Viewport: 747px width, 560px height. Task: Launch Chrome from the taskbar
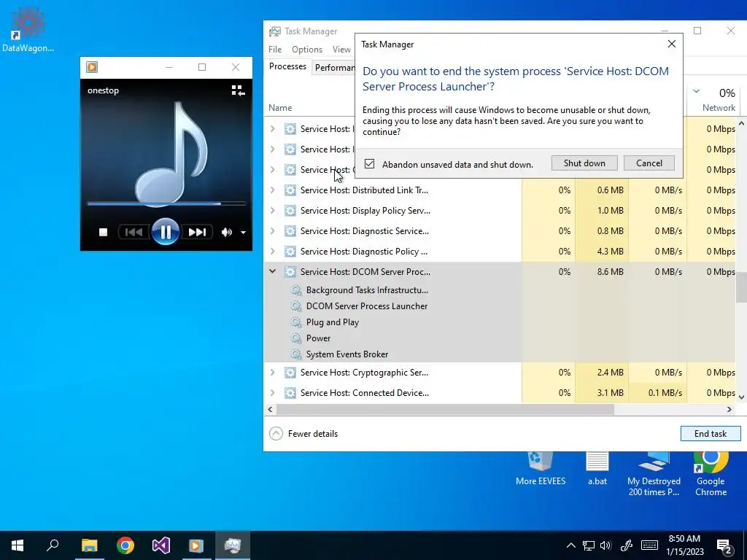coord(125,545)
